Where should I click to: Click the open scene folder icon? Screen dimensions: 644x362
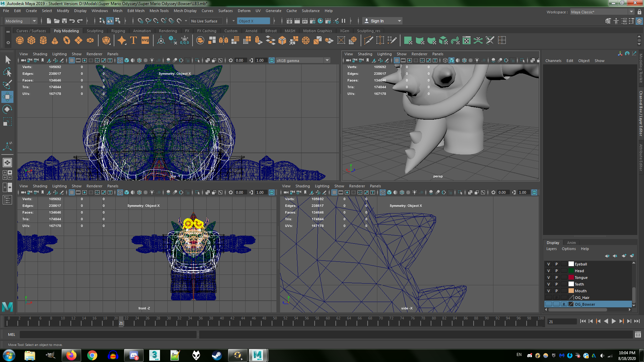pos(57,21)
